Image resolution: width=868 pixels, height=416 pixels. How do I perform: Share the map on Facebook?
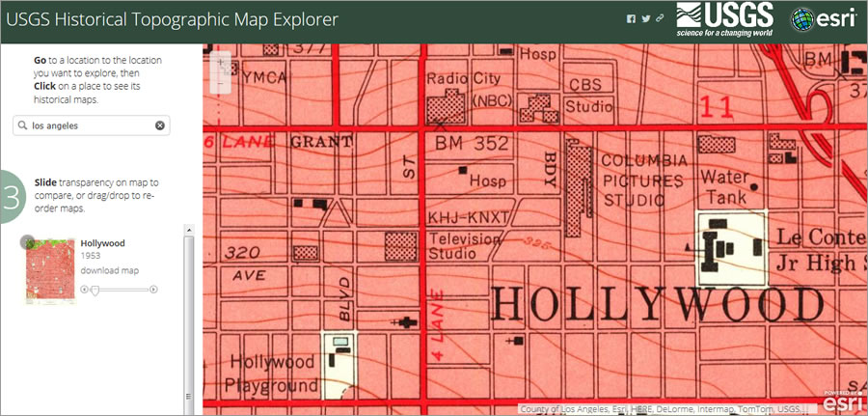tap(631, 19)
